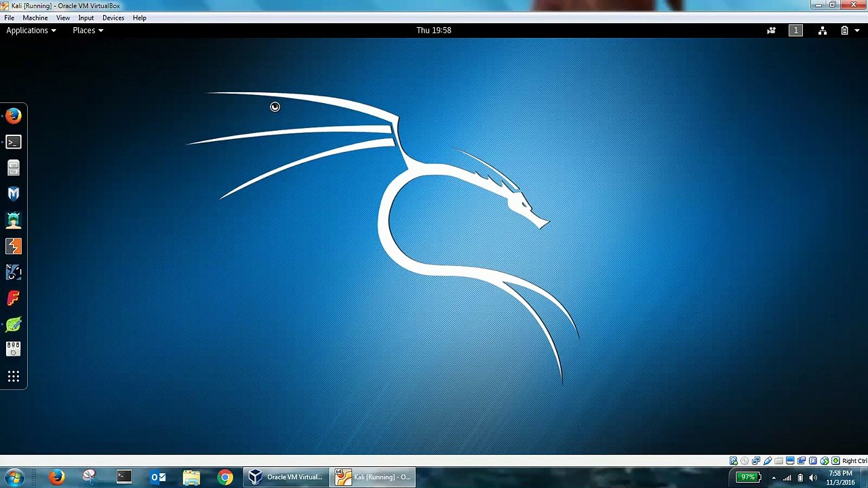Open the VirtualBox Input menu
The width and height of the screenshot is (868, 488).
pyautogui.click(x=86, y=18)
